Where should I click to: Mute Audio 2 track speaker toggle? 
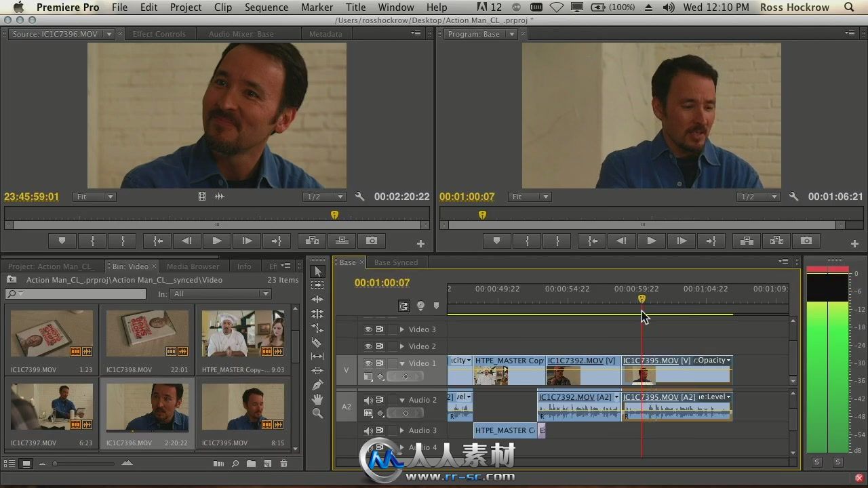(368, 400)
